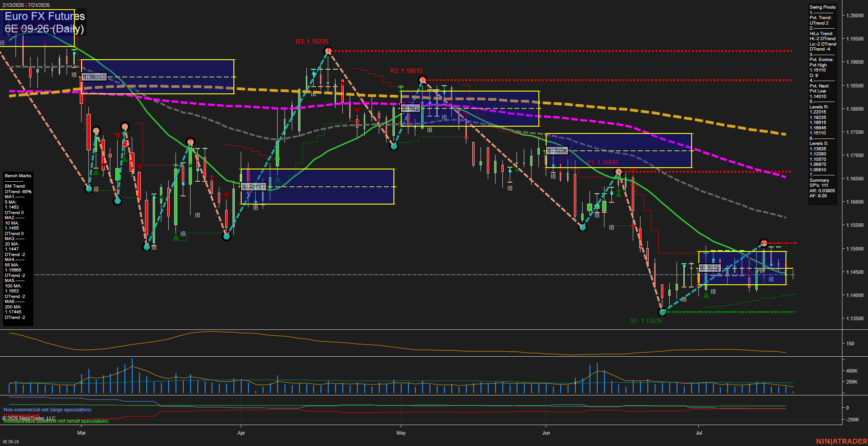
Task: Click the 100 MA: entry in Bench Marks
Action: point(13,286)
